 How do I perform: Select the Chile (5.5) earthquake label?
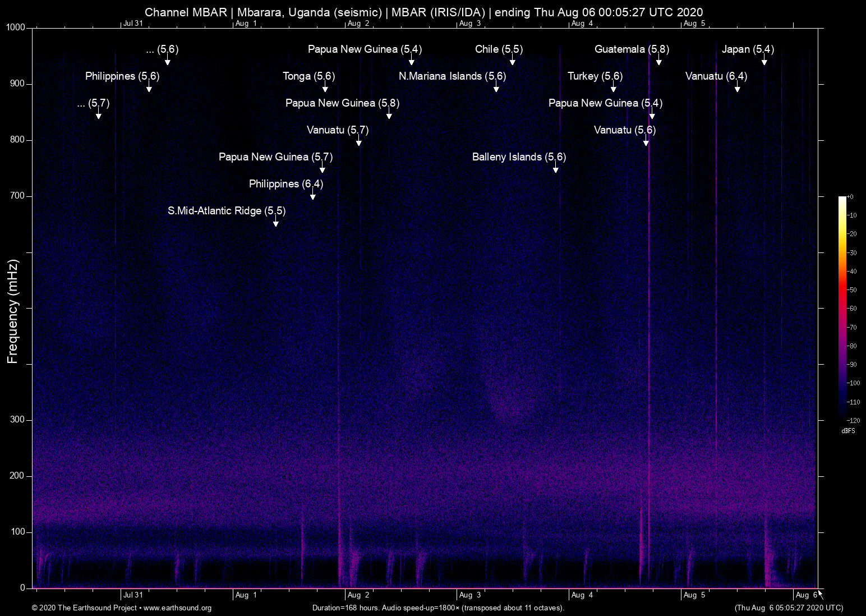499,49
